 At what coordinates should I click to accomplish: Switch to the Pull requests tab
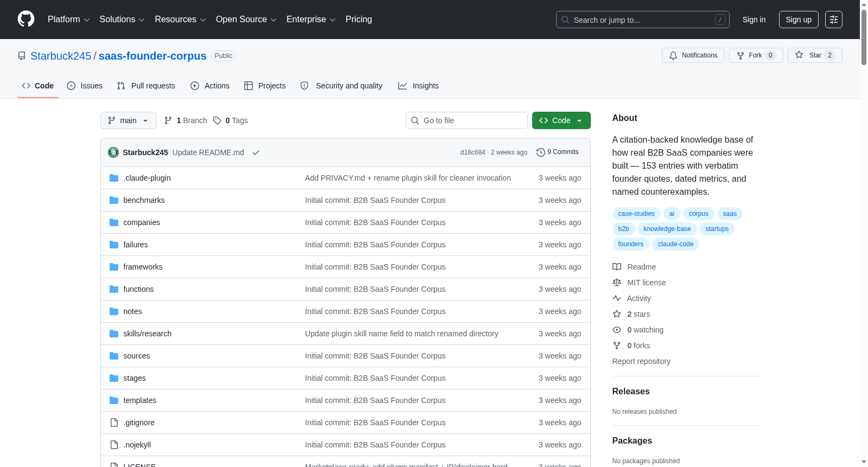click(x=146, y=86)
